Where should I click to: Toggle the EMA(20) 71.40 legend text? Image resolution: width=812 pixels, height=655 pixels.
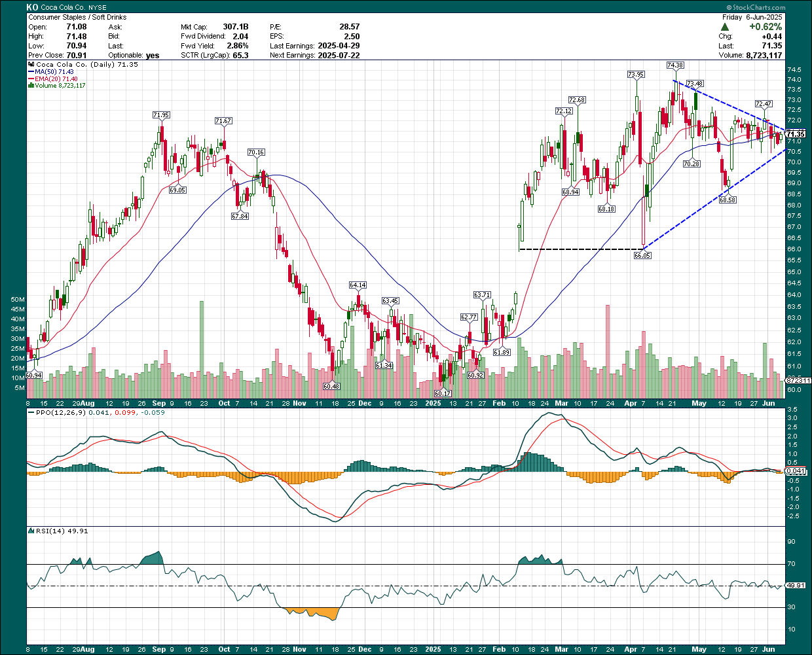pos(57,79)
